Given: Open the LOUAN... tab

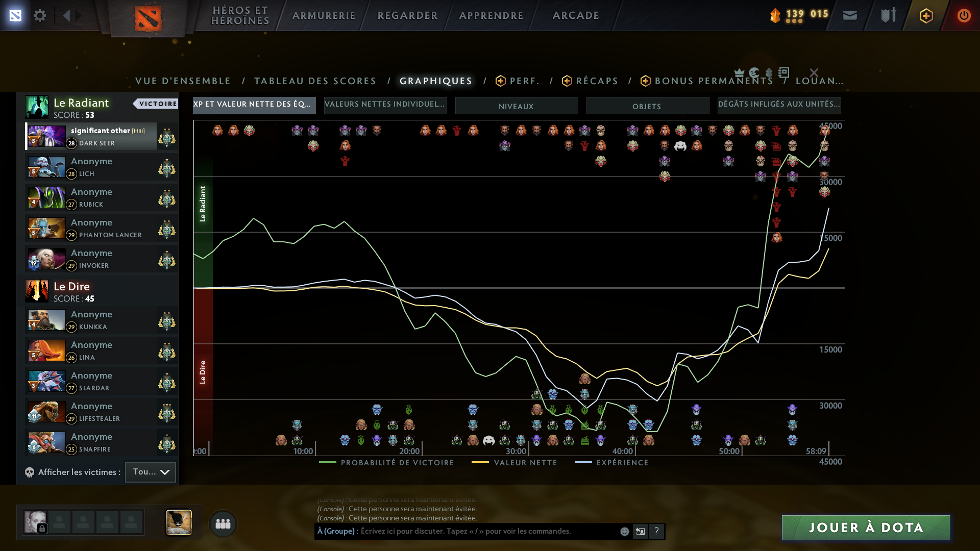Looking at the screenshot, I should coord(820,81).
